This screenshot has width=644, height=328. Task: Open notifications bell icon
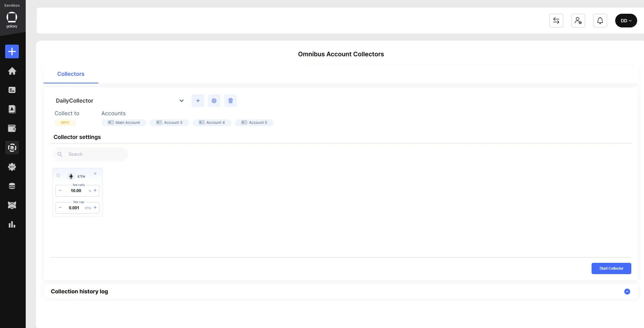coord(600,21)
